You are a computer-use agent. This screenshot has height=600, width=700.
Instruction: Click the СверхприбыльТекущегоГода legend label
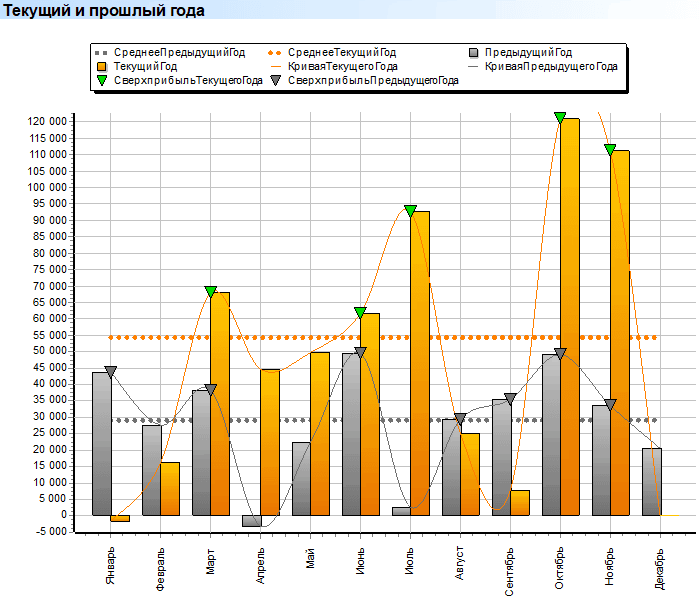pos(188,80)
